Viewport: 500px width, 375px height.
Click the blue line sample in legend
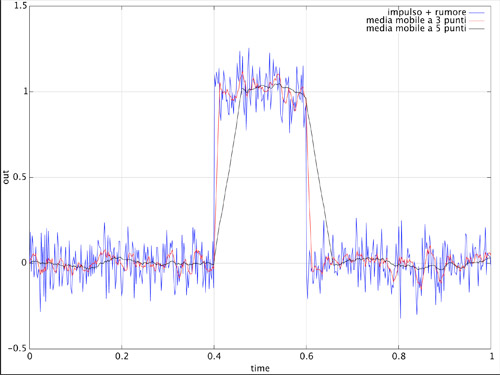pyautogui.click(x=477, y=13)
